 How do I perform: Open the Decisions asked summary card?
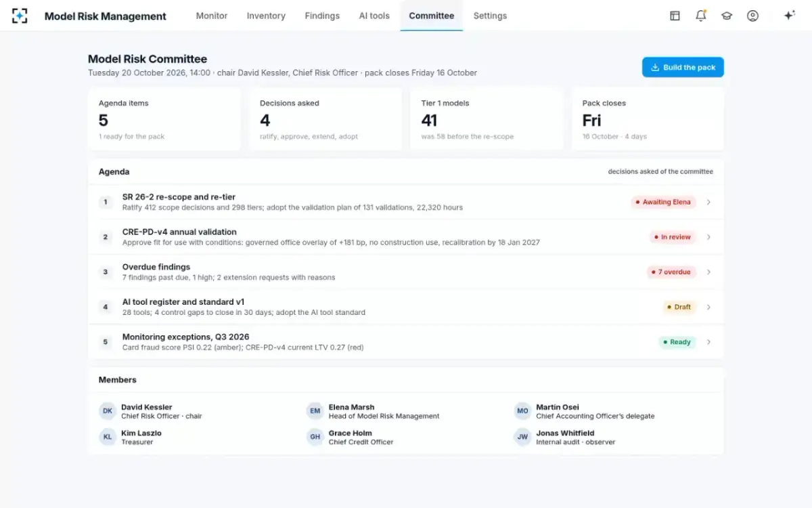pyautogui.click(x=325, y=119)
